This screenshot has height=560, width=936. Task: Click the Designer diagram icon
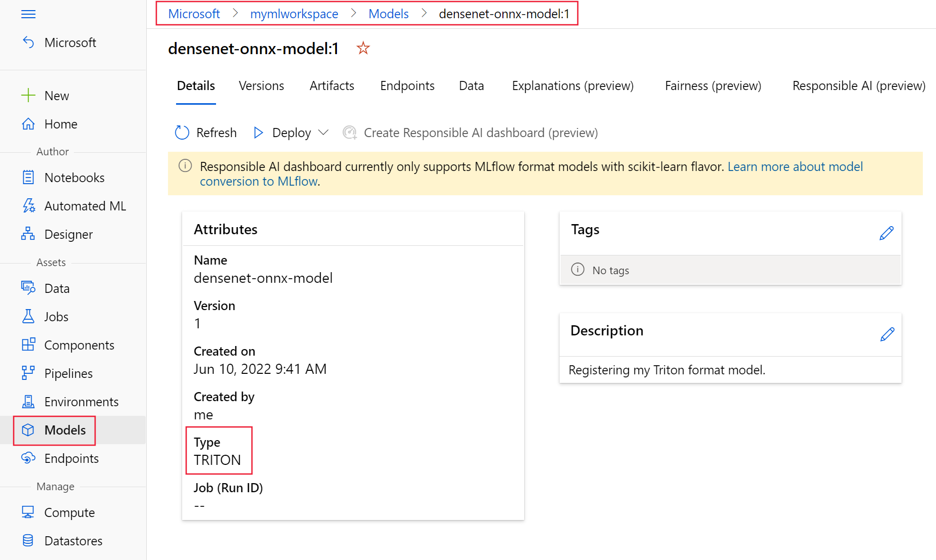coord(28,234)
